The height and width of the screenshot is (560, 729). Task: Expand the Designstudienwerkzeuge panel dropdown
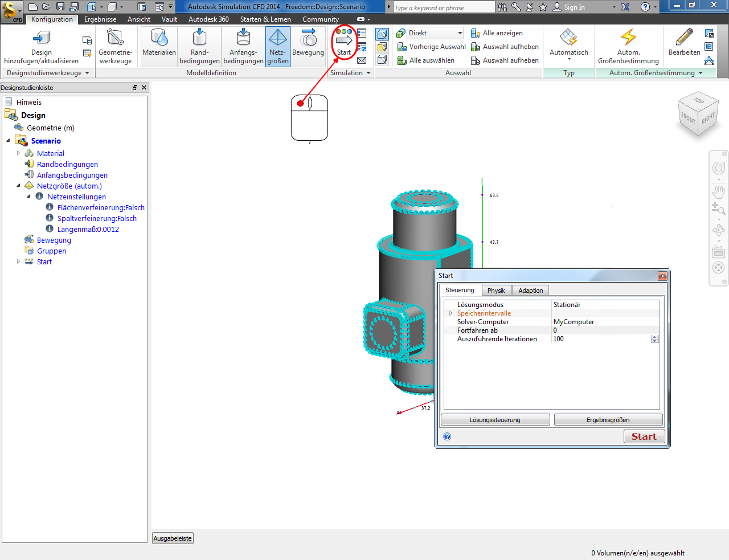pyautogui.click(x=87, y=73)
